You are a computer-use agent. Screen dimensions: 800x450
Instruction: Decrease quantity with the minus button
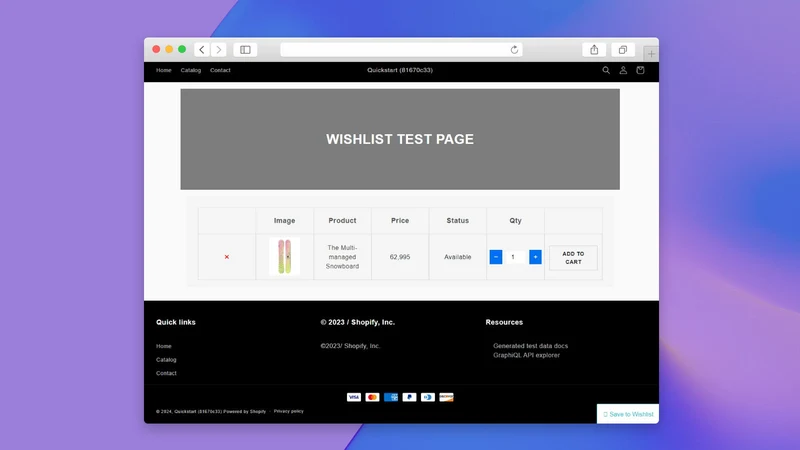(x=496, y=257)
